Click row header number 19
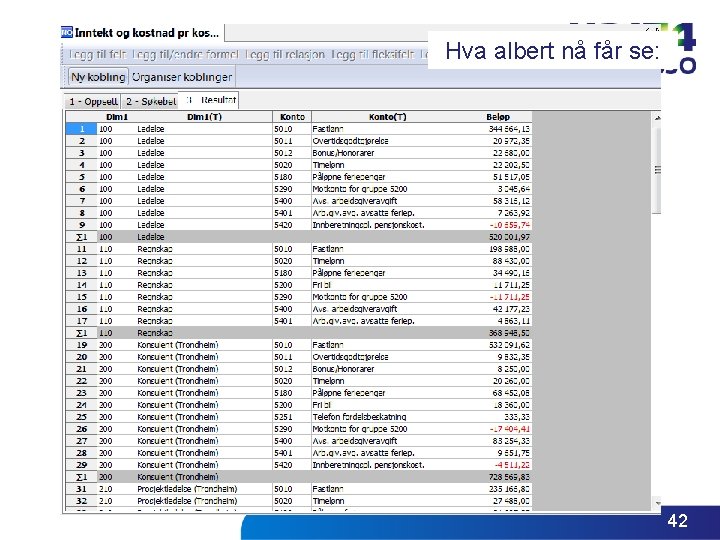 (x=81, y=345)
